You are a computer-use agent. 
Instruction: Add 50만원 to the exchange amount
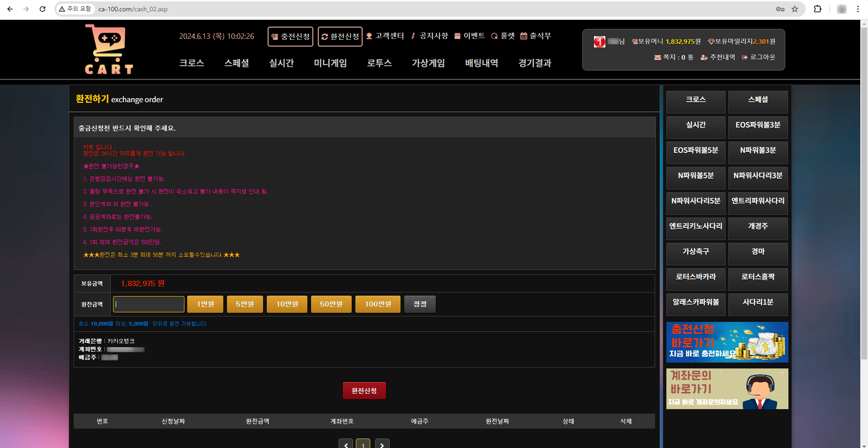click(331, 304)
